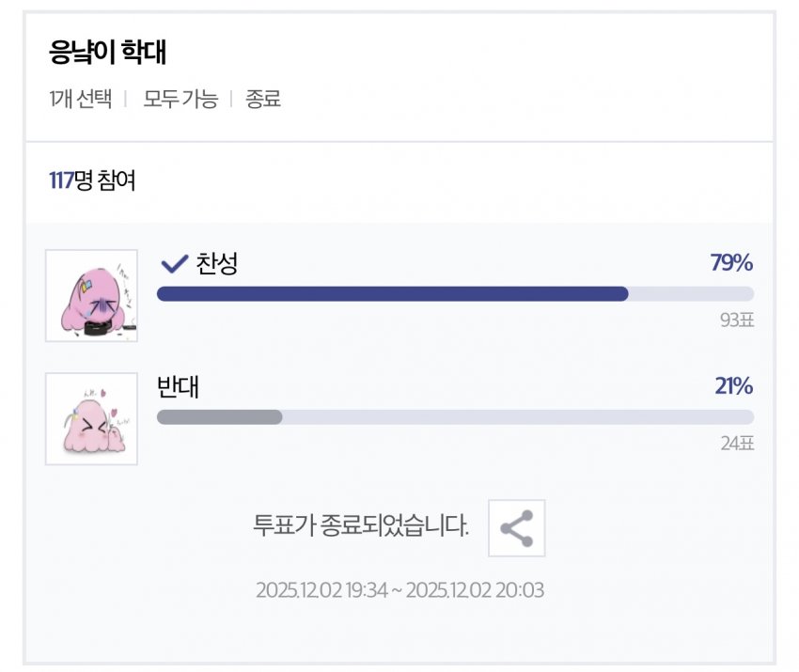
Task: Open the 찬성 option thumbnail image
Action: (91, 295)
